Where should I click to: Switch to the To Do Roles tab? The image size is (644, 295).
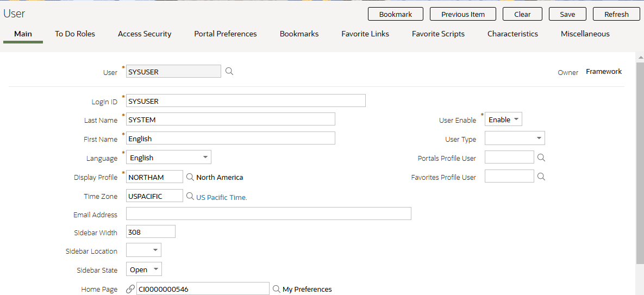coord(75,34)
